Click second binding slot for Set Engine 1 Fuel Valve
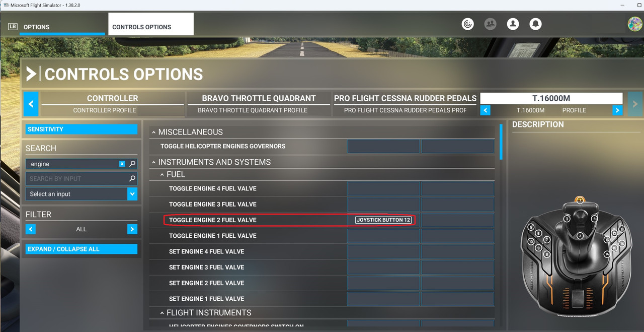This screenshot has width=644, height=332. click(457, 298)
